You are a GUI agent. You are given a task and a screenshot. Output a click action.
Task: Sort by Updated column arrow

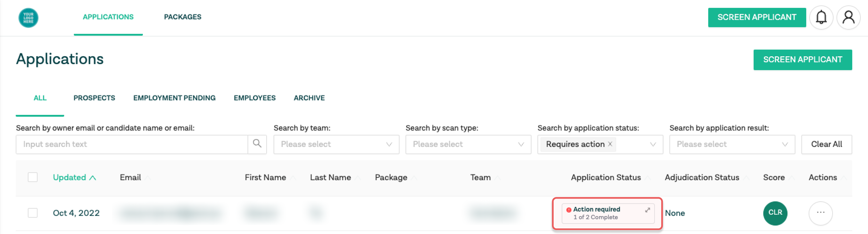click(x=93, y=178)
